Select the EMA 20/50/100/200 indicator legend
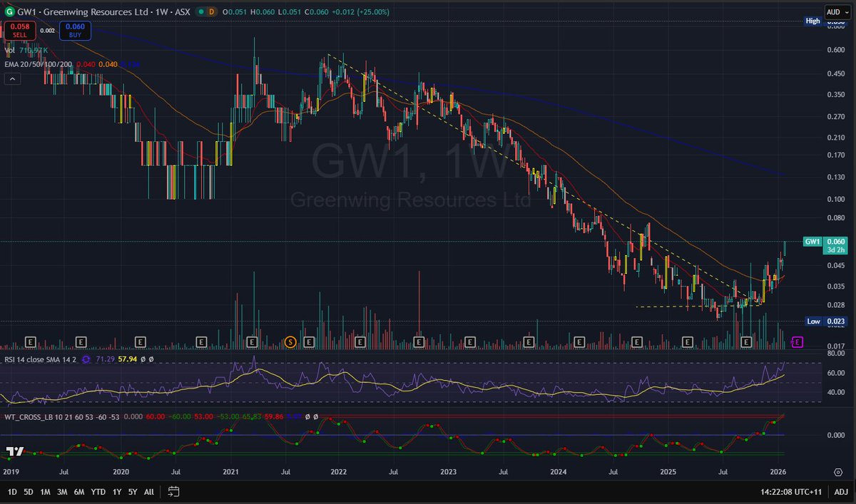Screen dimensions: 856x504 coord(37,65)
